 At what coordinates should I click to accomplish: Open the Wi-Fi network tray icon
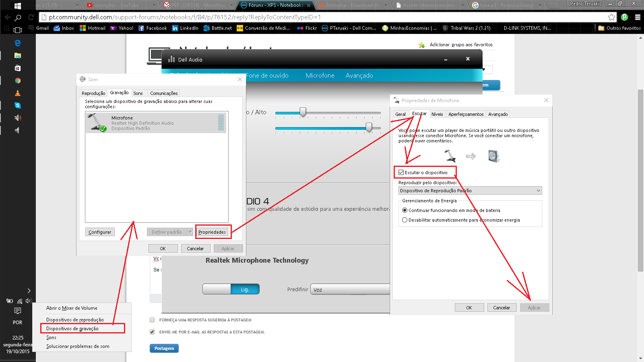(x=19, y=301)
